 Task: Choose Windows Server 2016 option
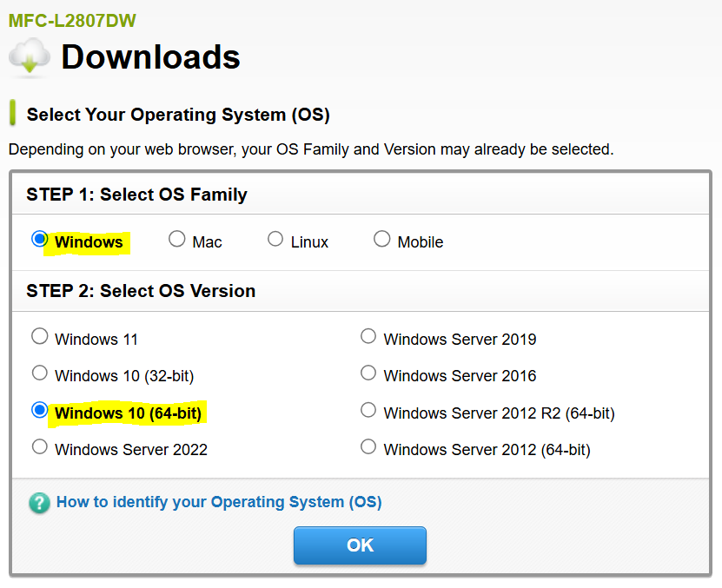368,373
